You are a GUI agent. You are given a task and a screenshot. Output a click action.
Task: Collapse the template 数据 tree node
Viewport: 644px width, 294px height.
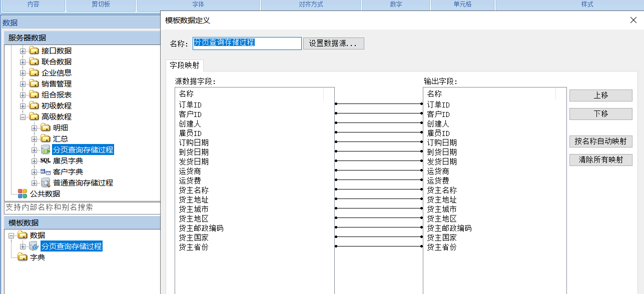point(11,235)
